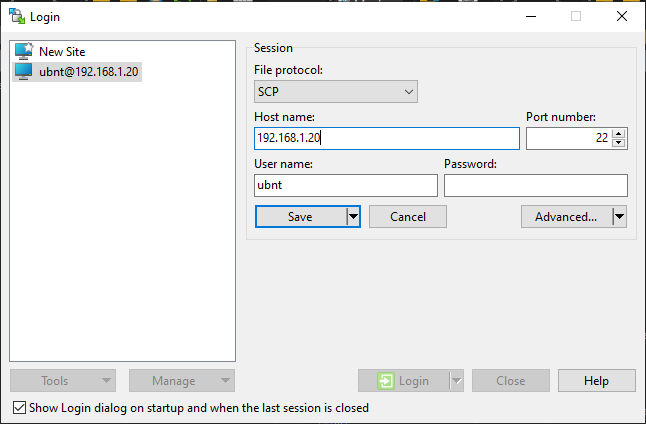Screen dimensions: 646x424
Task: Increase the port number with up arrow
Action: click(x=619, y=134)
